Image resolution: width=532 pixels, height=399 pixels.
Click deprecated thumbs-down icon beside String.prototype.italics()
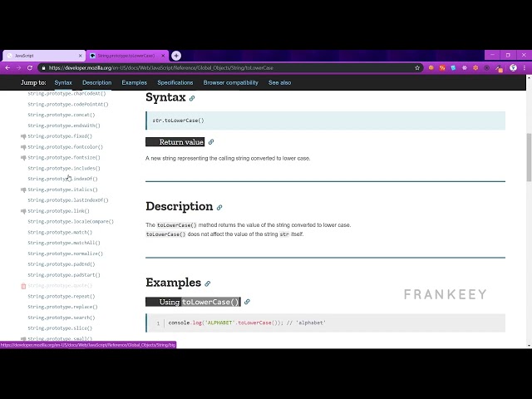[23, 190]
